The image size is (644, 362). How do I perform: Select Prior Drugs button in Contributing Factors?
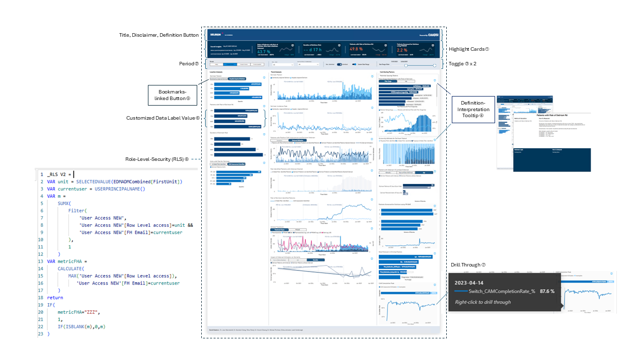388,81
